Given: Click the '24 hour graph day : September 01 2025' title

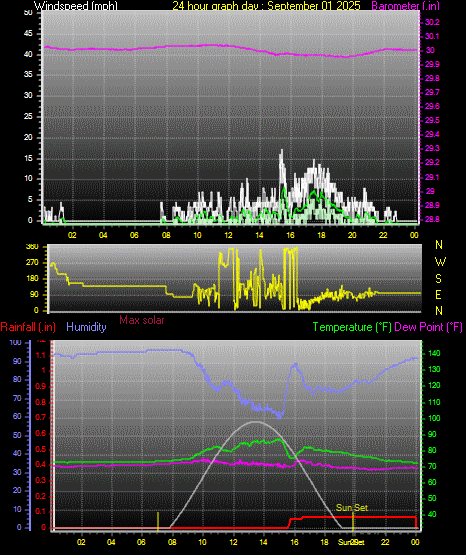Looking at the screenshot, I should coord(266,5).
